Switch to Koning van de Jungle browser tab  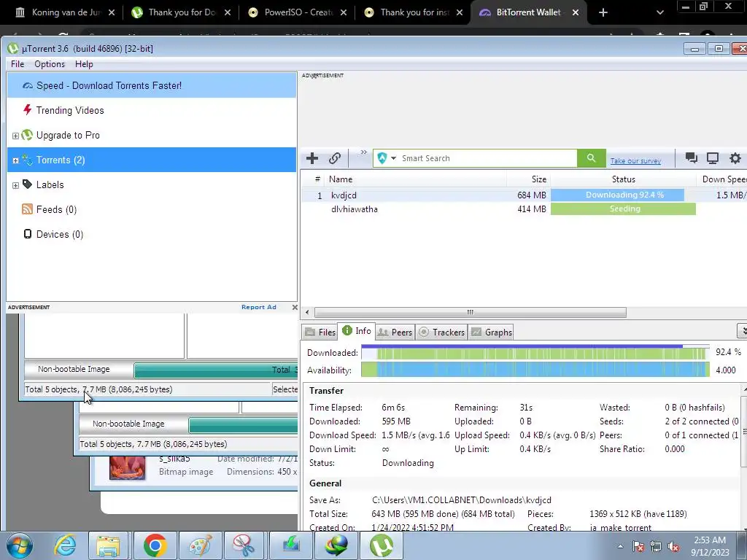pyautogui.click(x=66, y=12)
